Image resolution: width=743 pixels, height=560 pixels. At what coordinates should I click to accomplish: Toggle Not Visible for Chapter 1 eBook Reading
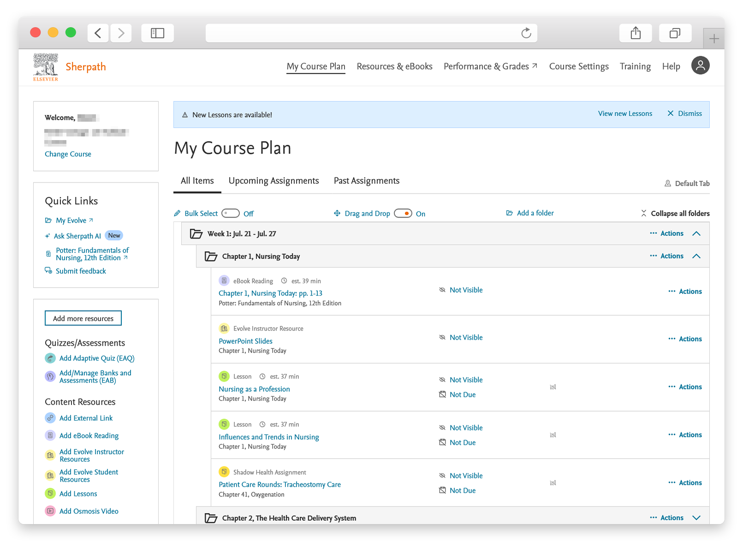coord(461,290)
